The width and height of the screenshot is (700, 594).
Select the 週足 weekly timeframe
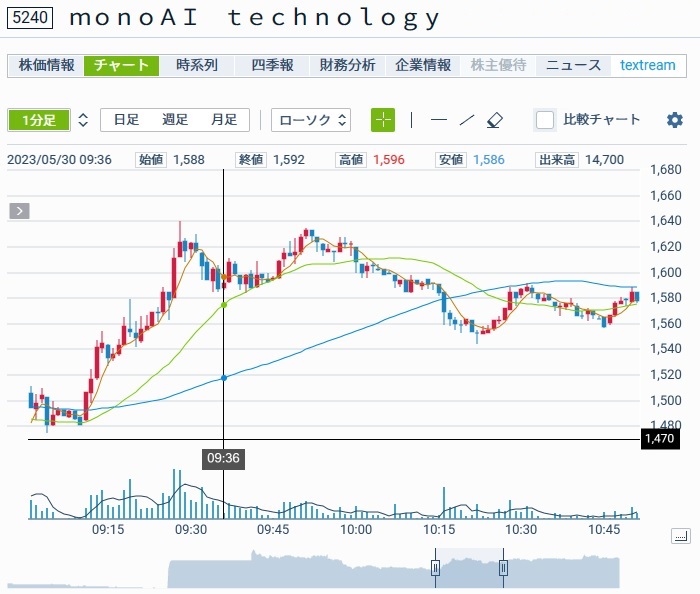pyautogui.click(x=175, y=120)
